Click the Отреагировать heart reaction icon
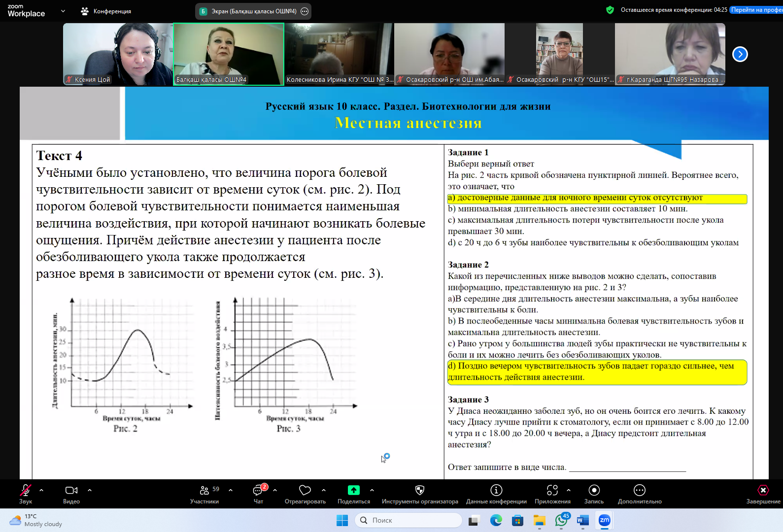Viewport: 783px width, 532px height. pyautogui.click(x=305, y=491)
